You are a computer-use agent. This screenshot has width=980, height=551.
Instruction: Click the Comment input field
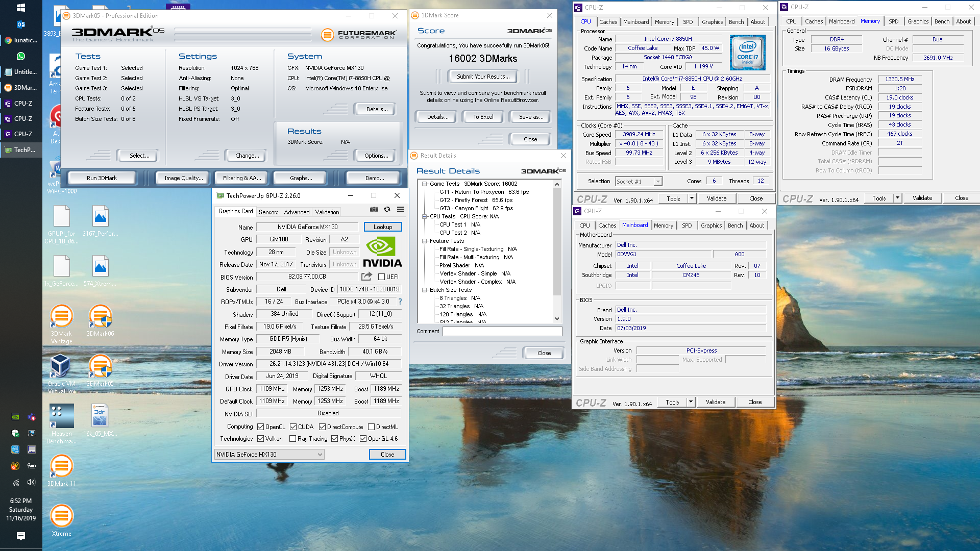502,332
